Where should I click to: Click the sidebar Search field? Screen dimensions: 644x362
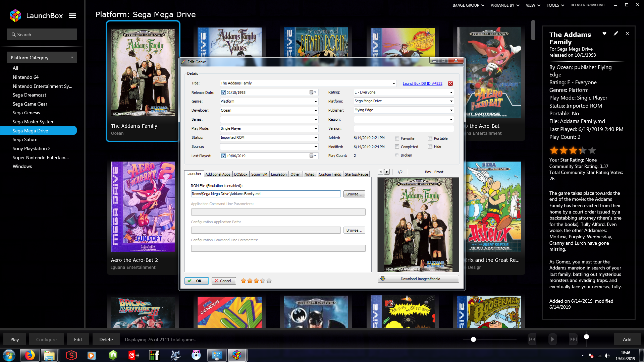(x=42, y=35)
